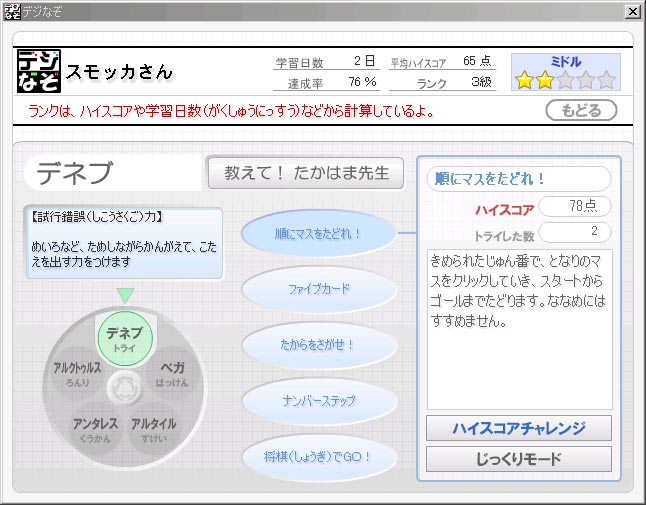Click the first gold star in ミドル rank
646x505 pixels.
click(524, 80)
